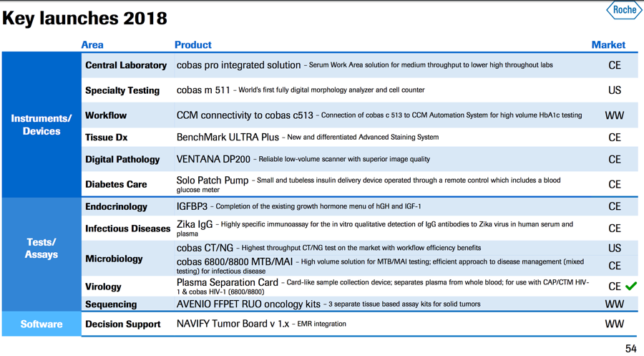Click CE market value for Endocrinology

point(615,206)
